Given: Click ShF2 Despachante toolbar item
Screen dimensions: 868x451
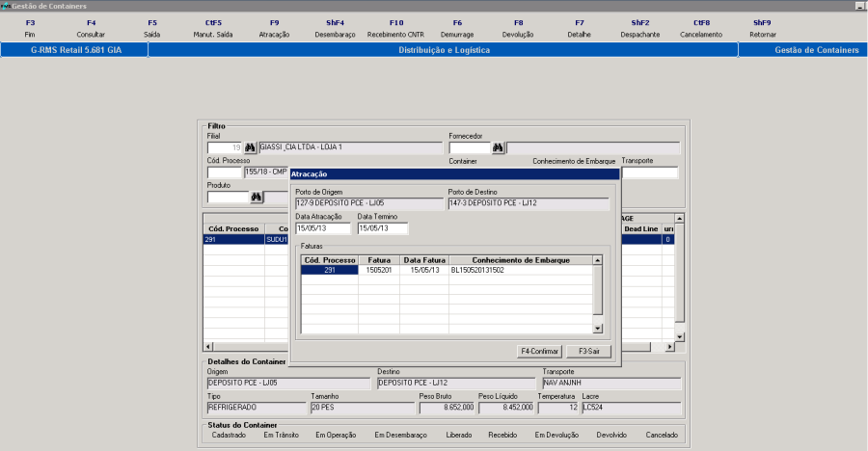Looking at the screenshot, I should click(640, 28).
